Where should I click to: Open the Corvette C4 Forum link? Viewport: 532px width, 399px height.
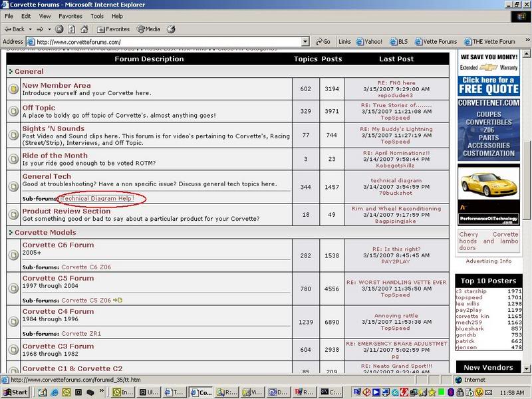coord(58,311)
